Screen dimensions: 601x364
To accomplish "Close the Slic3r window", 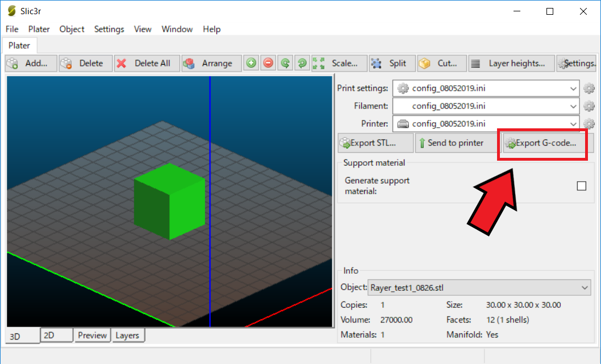I will coord(583,11).
